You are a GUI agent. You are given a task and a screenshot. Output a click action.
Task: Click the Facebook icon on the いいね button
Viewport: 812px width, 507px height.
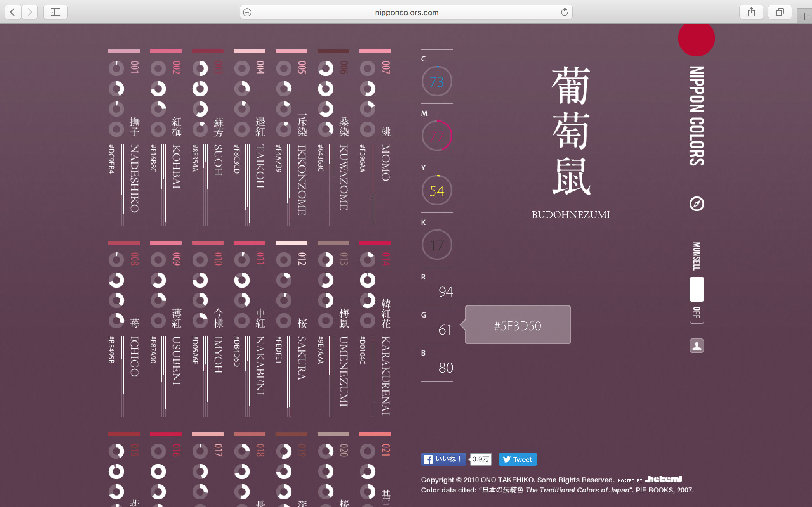click(429, 459)
